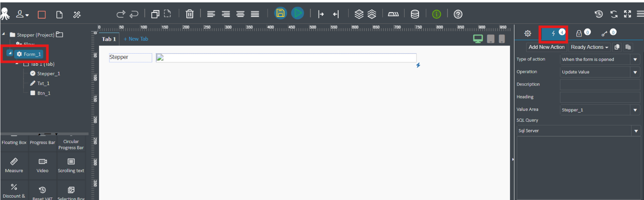Click the Description input field
The image size is (644, 200).
(600, 84)
